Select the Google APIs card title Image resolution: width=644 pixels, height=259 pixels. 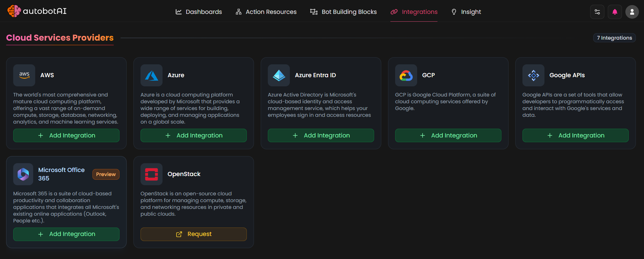point(567,75)
